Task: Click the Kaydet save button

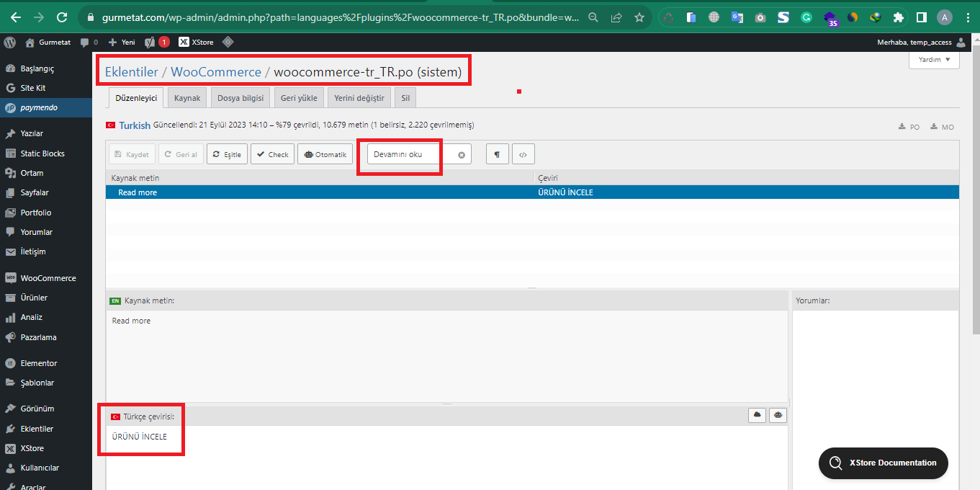Action: [x=132, y=154]
